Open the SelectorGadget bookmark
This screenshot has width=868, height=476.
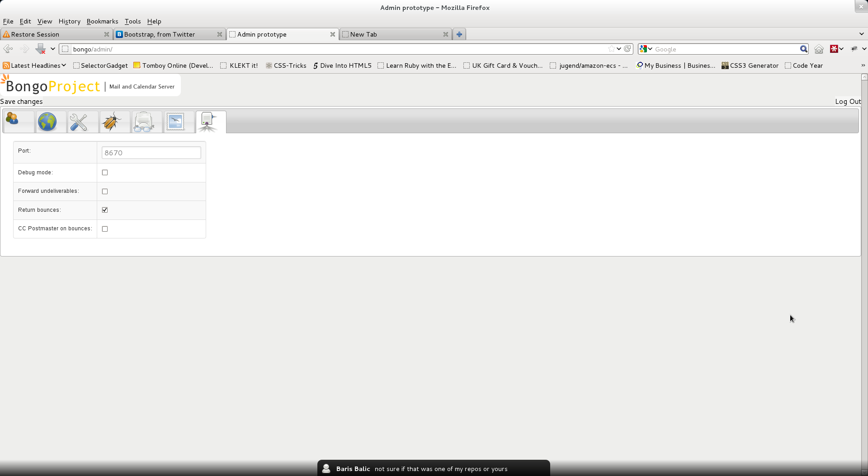click(x=100, y=65)
